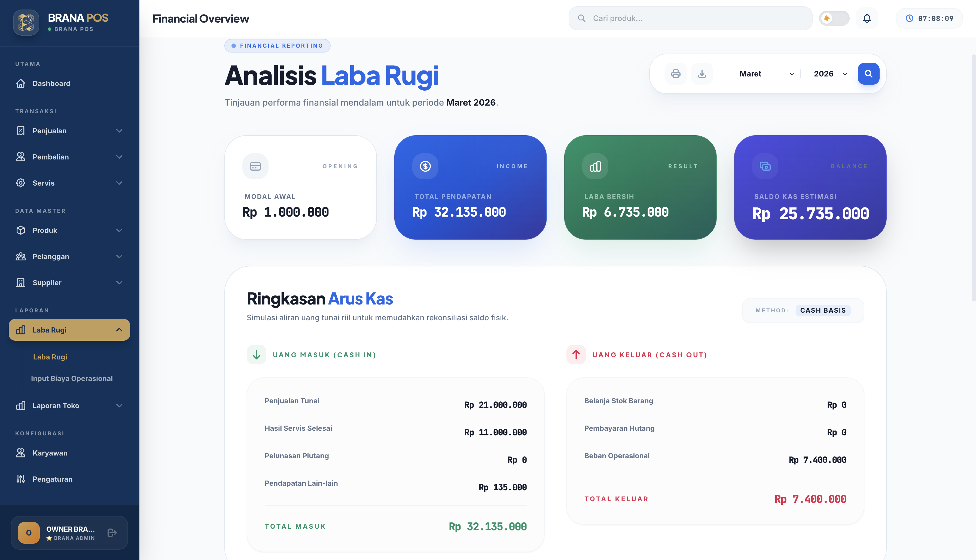Click the Saldo Kas Estimasi card icon
The height and width of the screenshot is (560, 976).
coord(765,166)
